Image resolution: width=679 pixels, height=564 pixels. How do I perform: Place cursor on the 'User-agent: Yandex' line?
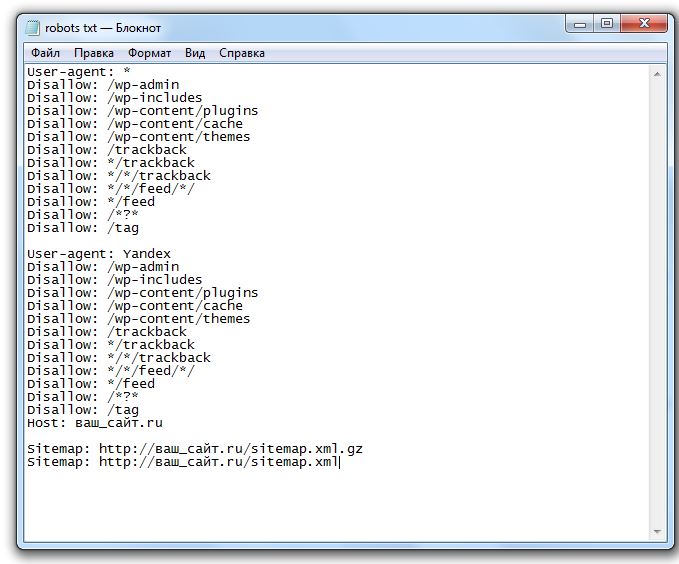99,254
